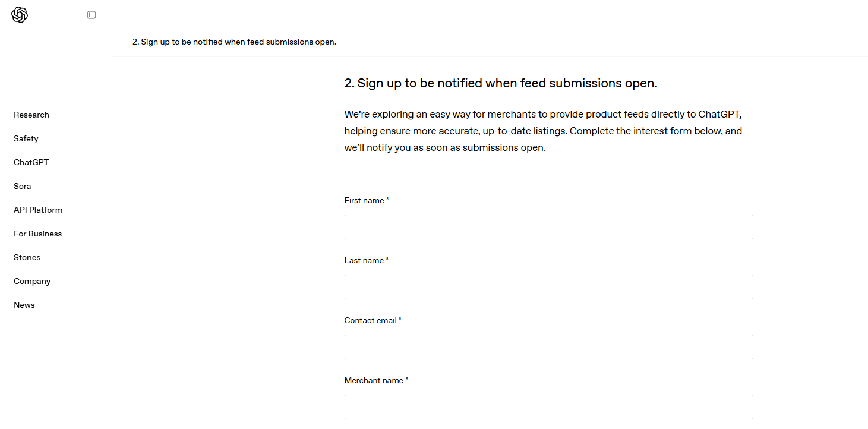Open the Company navigation item
This screenshot has height=429, width=868.
tap(32, 281)
